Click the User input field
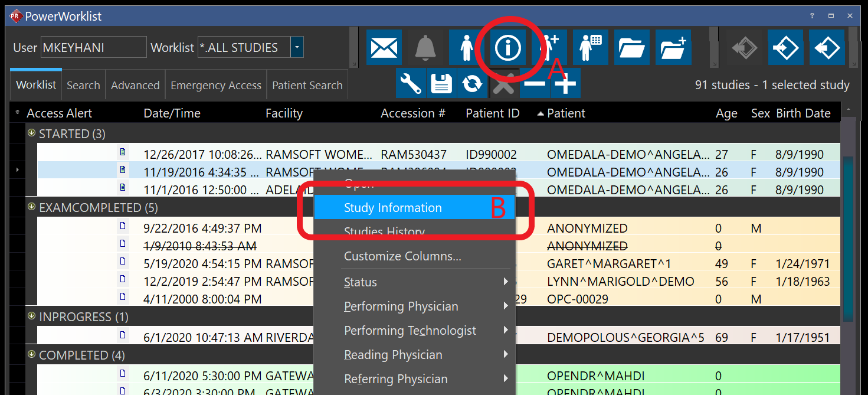Screen dimensions: 868x395 click(93, 47)
